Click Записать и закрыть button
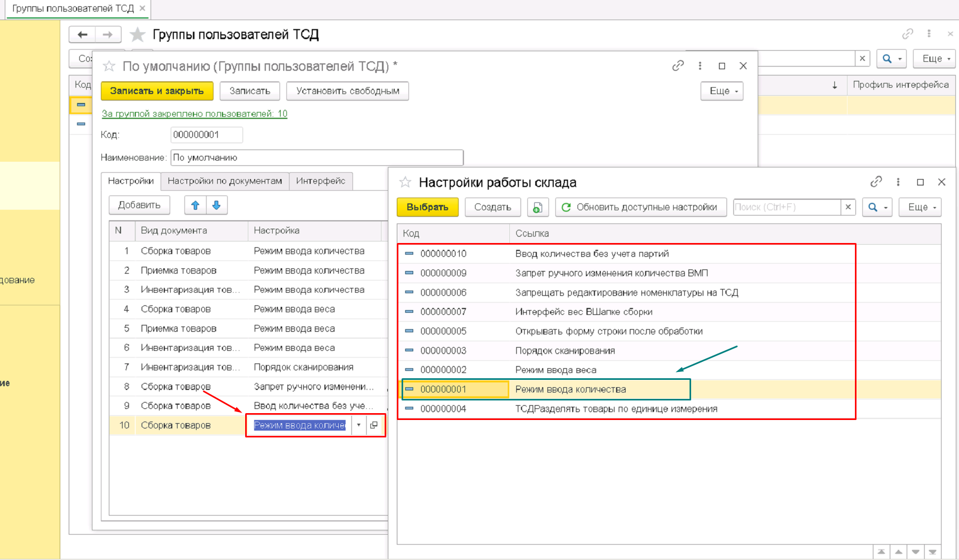The width and height of the screenshot is (959, 560). pos(157,91)
